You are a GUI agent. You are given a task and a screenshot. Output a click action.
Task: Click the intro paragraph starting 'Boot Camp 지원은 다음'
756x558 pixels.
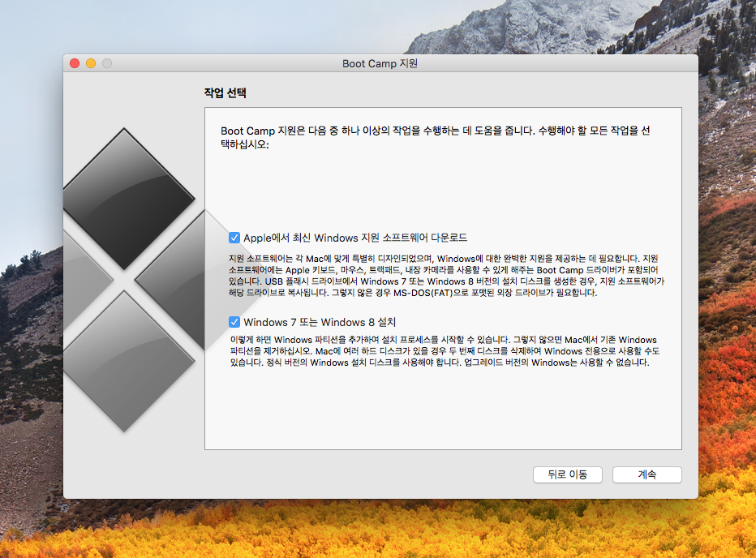pyautogui.click(x=436, y=137)
